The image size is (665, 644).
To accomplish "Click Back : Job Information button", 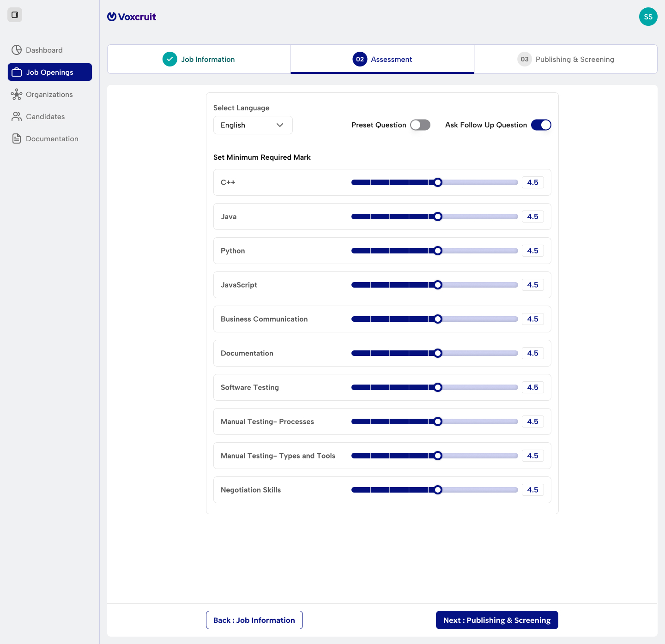I will pos(254,620).
